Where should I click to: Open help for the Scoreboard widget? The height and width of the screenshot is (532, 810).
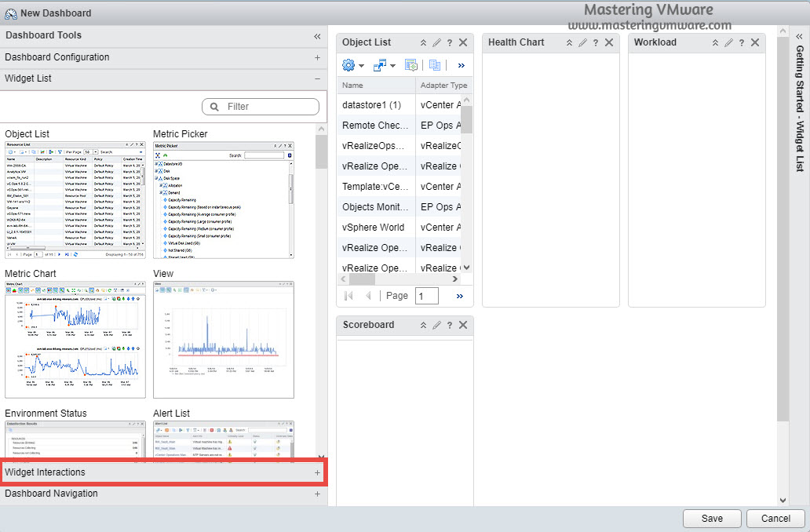pyautogui.click(x=450, y=326)
